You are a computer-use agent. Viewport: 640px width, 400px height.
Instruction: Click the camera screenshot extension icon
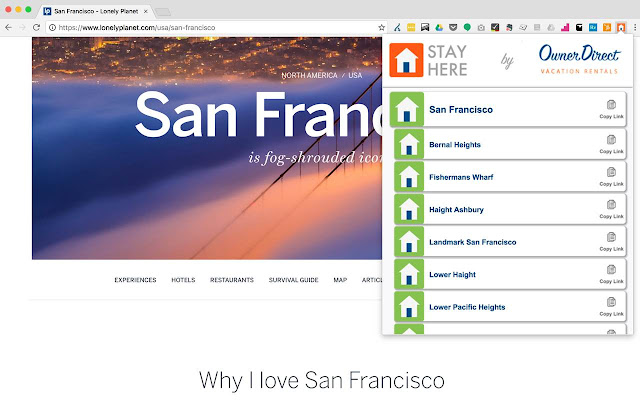481,28
